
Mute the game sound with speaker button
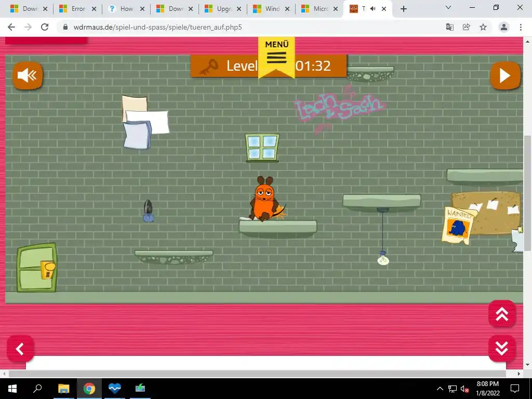28,75
